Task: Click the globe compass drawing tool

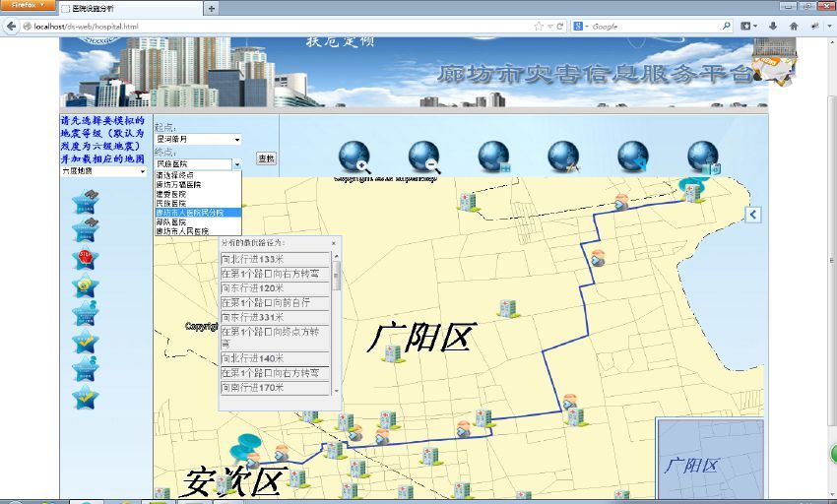Action: [563, 157]
